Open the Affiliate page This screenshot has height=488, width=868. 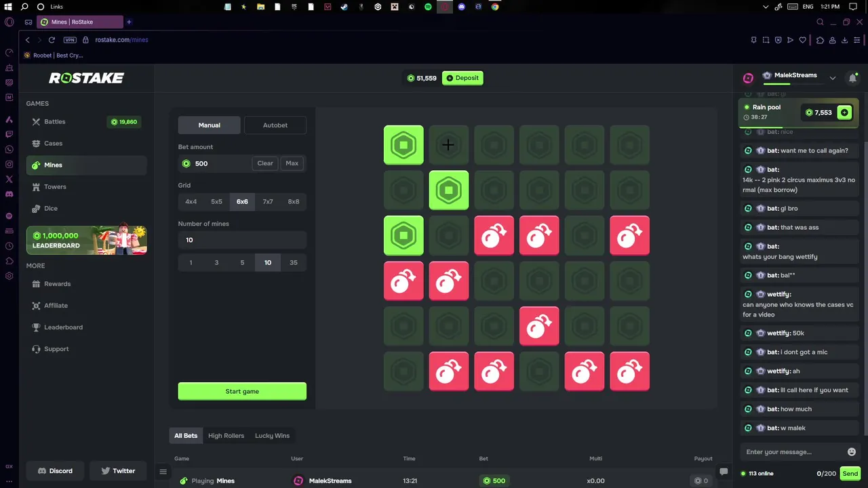pos(86,306)
